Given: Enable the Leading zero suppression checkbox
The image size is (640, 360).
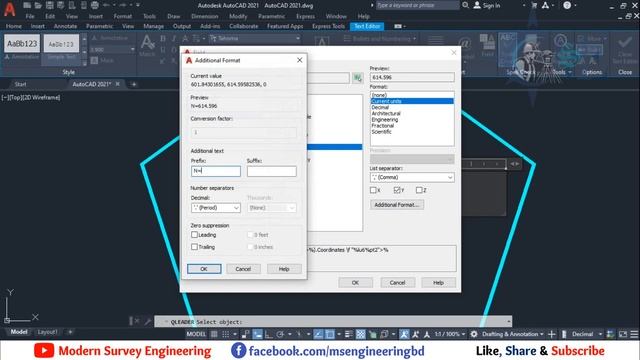Looking at the screenshot, I should pos(194,235).
